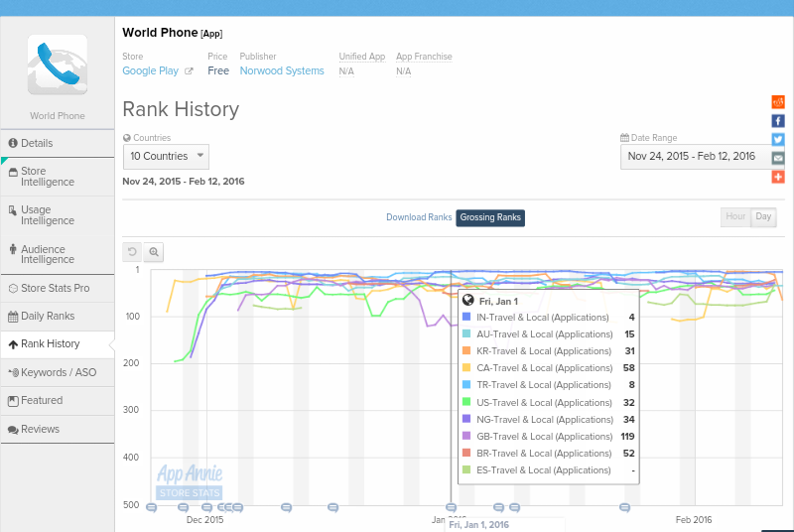Click the AU-Travel & Local color swatch

click(x=466, y=333)
